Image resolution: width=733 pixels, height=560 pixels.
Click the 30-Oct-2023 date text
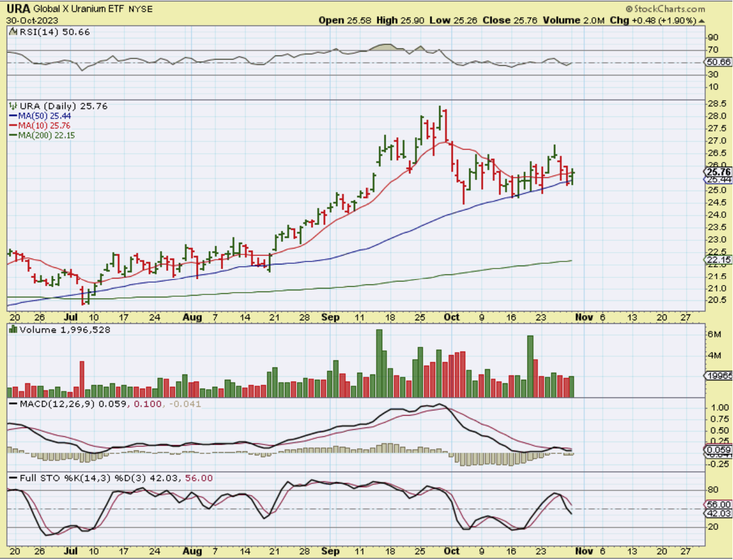point(32,19)
